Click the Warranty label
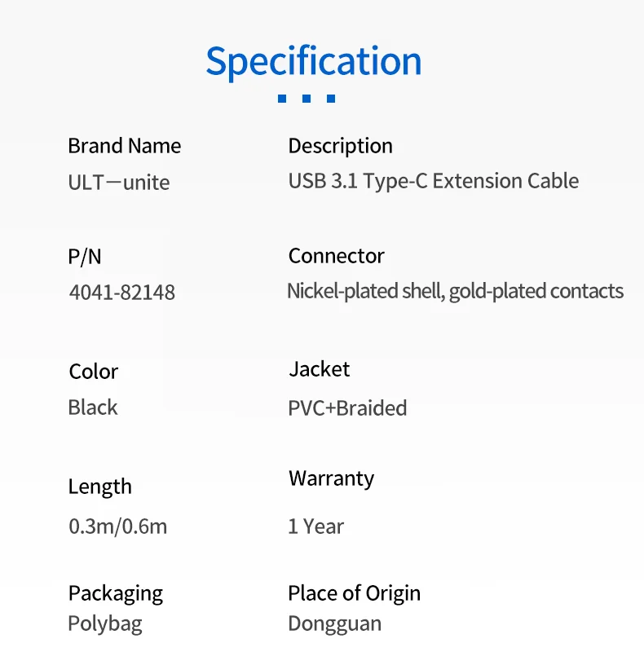Viewport: 644px width, 652px height. pyautogui.click(x=331, y=478)
